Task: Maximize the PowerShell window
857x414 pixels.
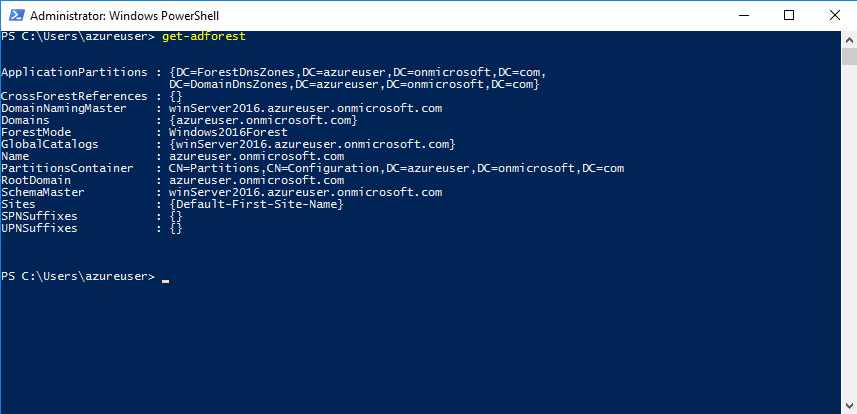Action: click(x=789, y=15)
